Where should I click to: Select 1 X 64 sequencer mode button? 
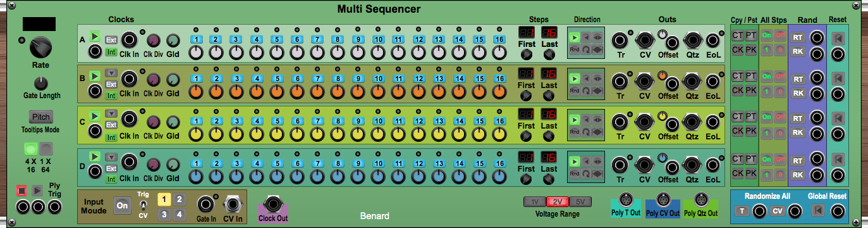47,149
